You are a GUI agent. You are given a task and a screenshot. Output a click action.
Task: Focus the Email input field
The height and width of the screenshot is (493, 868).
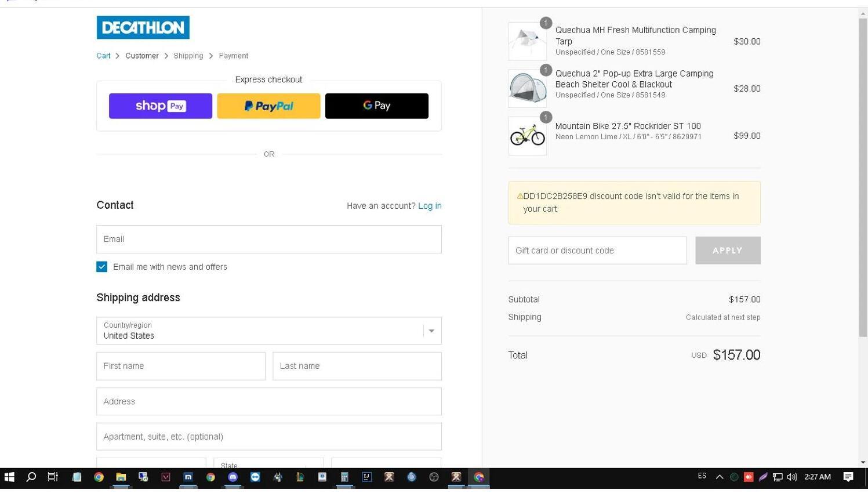point(269,239)
